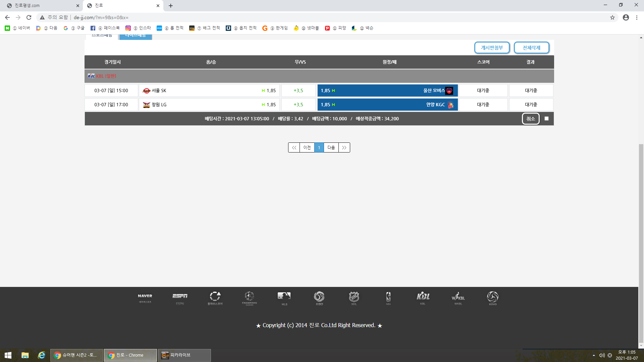Open the KOVO footer logo
This screenshot has height=362, width=644.
[x=493, y=298]
